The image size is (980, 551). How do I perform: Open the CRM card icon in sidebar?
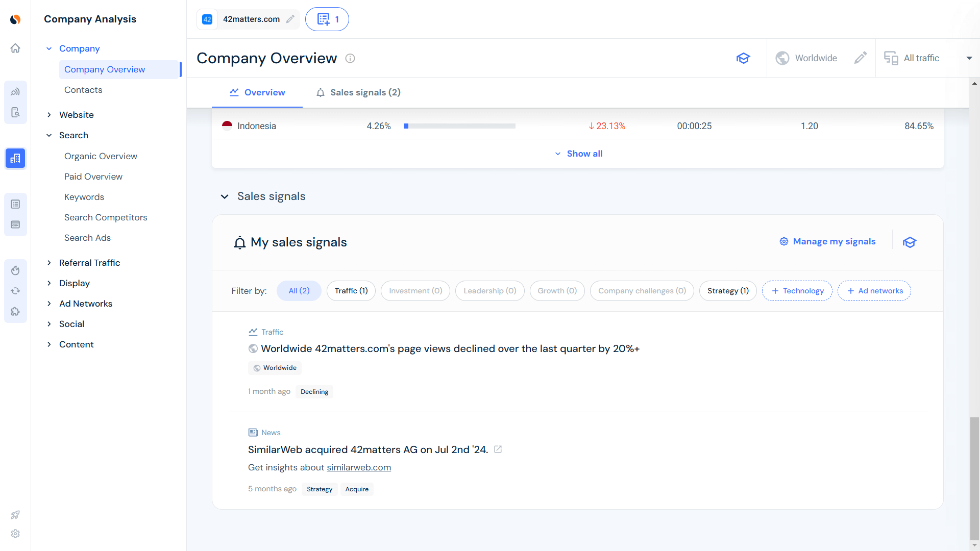pos(15,224)
